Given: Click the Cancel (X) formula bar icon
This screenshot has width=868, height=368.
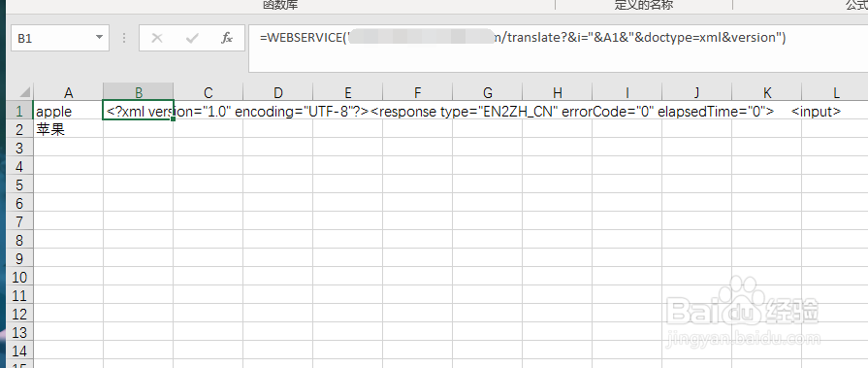Looking at the screenshot, I should pyautogui.click(x=157, y=38).
